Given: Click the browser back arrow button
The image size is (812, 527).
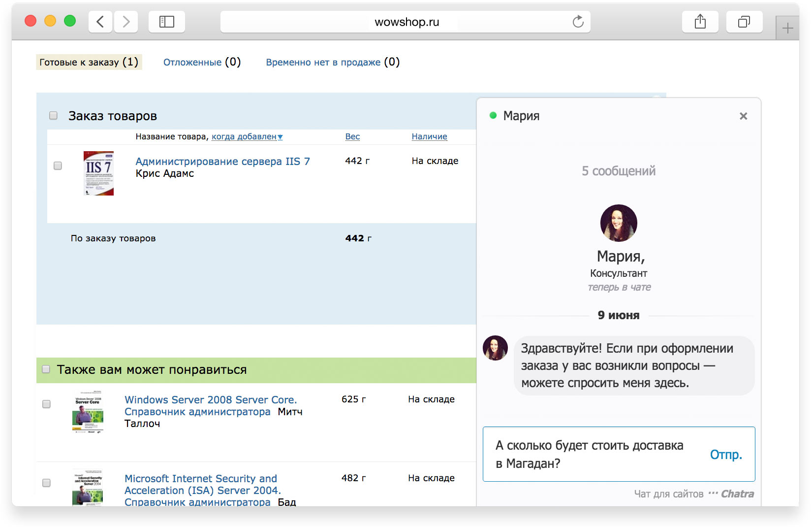Looking at the screenshot, I should point(100,22).
